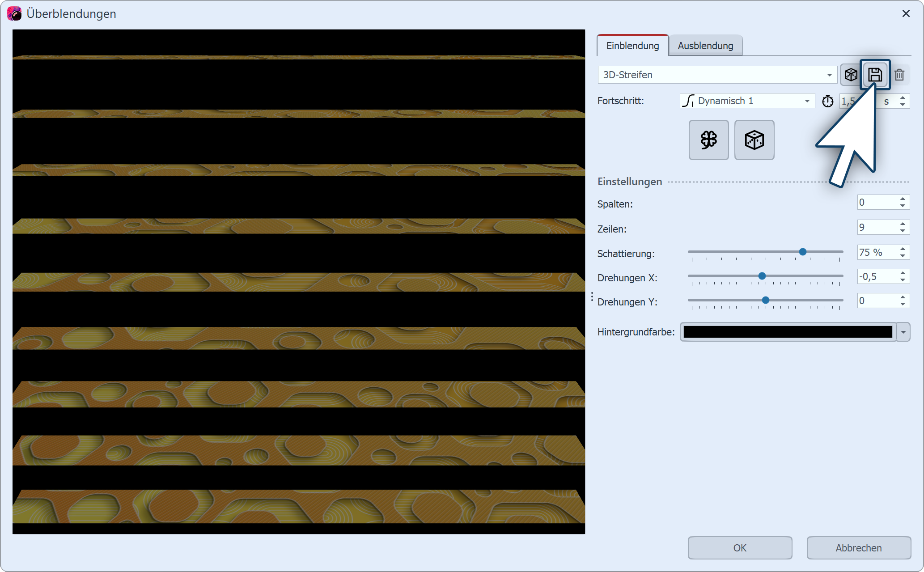Image resolution: width=924 pixels, height=572 pixels.
Task: Confirm with the OK button
Action: [x=740, y=548]
